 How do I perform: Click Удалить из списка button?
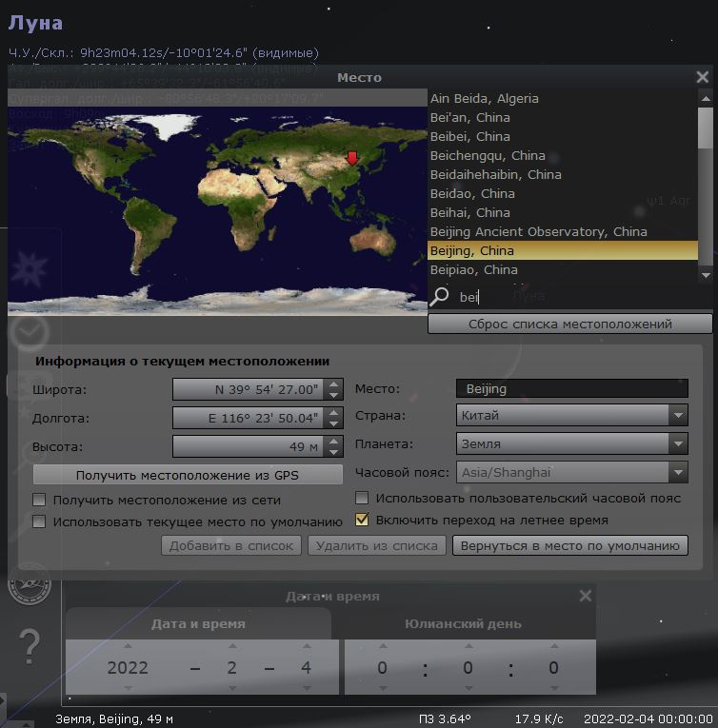click(x=377, y=545)
